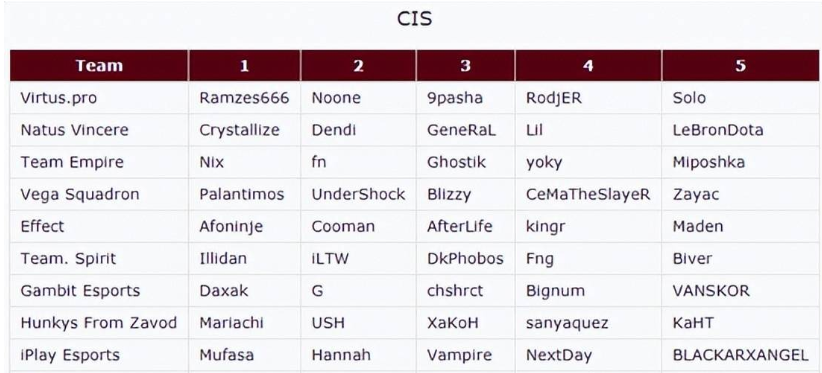822x373 pixels.
Task: Select player Miposhka
Action: (x=709, y=162)
